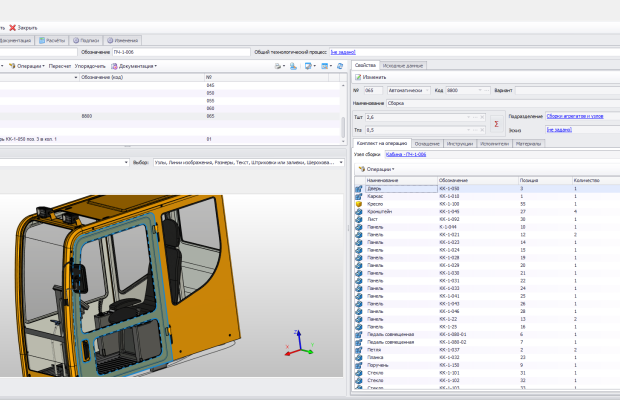
Task: Sort by the Наименование column header
Action: (x=401, y=180)
